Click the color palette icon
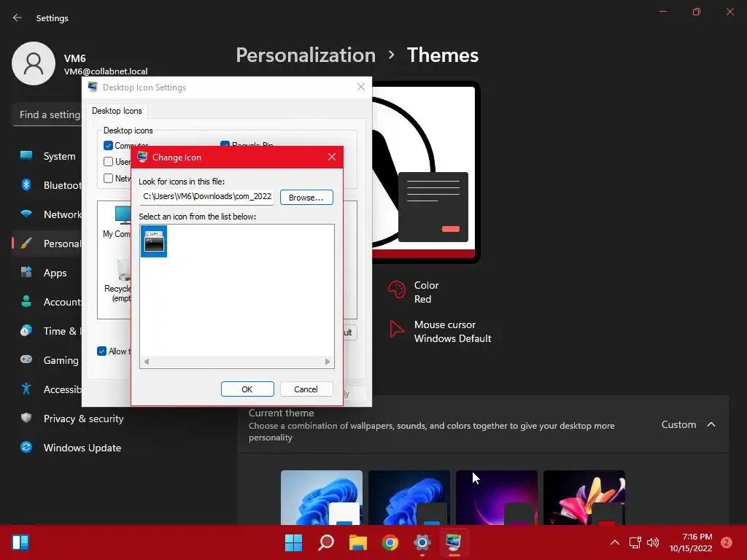 click(396, 289)
